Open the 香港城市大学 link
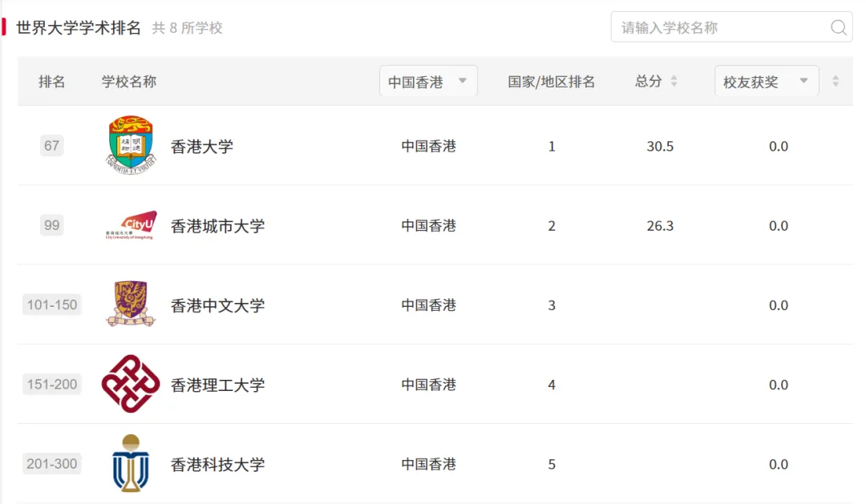This screenshot has height=504, width=866. coord(217,226)
